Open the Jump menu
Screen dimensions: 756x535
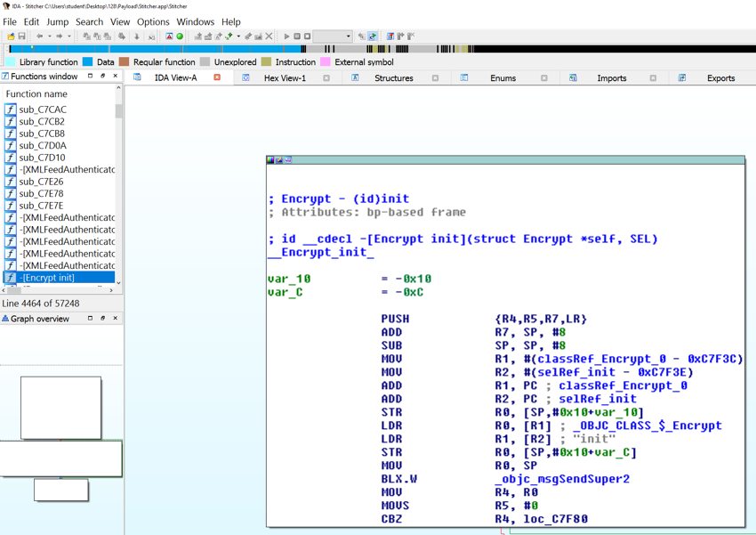coord(57,21)
